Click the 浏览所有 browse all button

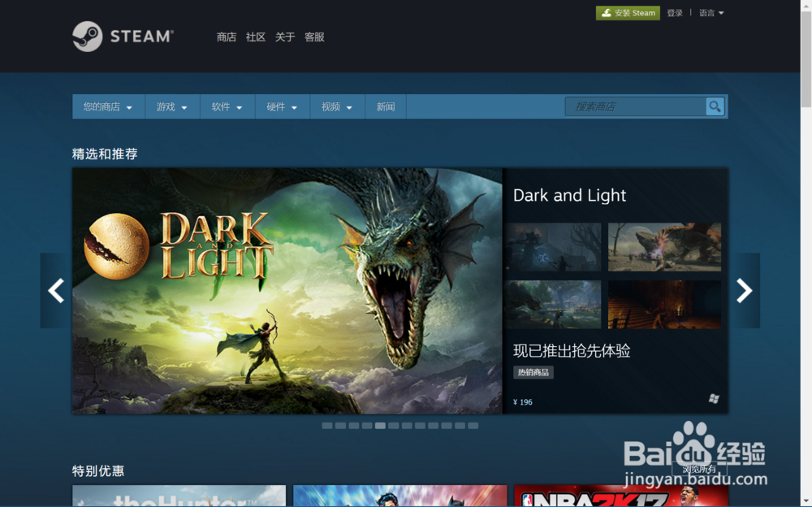699,469
